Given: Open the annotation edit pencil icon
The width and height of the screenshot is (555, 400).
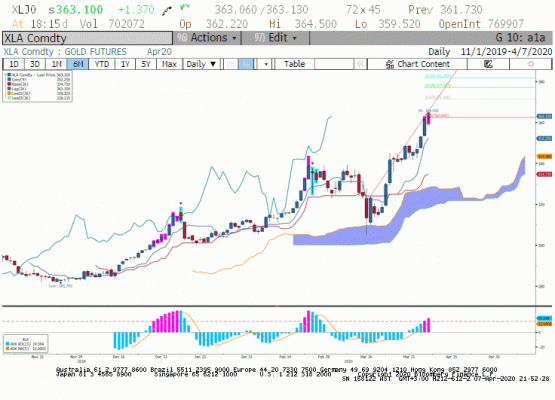Looking at the screenshot, I should point(488,64).
